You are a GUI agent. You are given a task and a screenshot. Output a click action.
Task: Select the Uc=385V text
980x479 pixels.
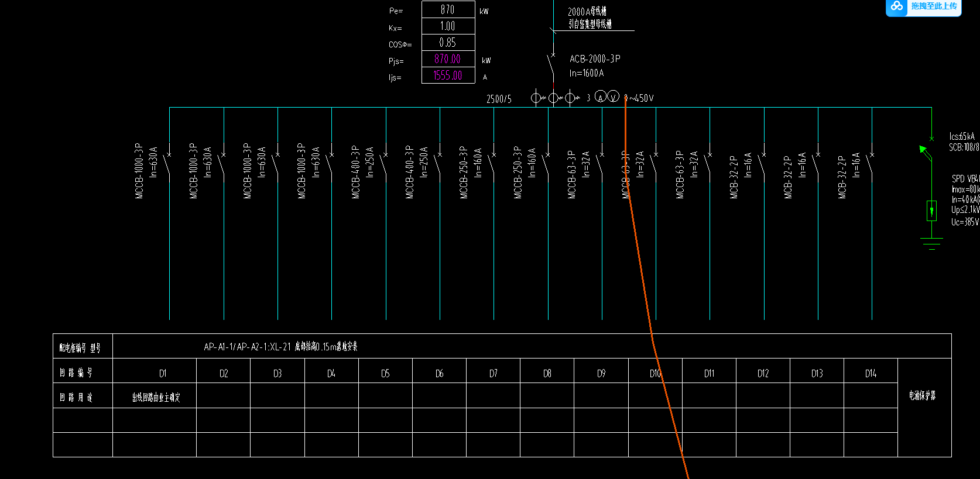[965, 222]
